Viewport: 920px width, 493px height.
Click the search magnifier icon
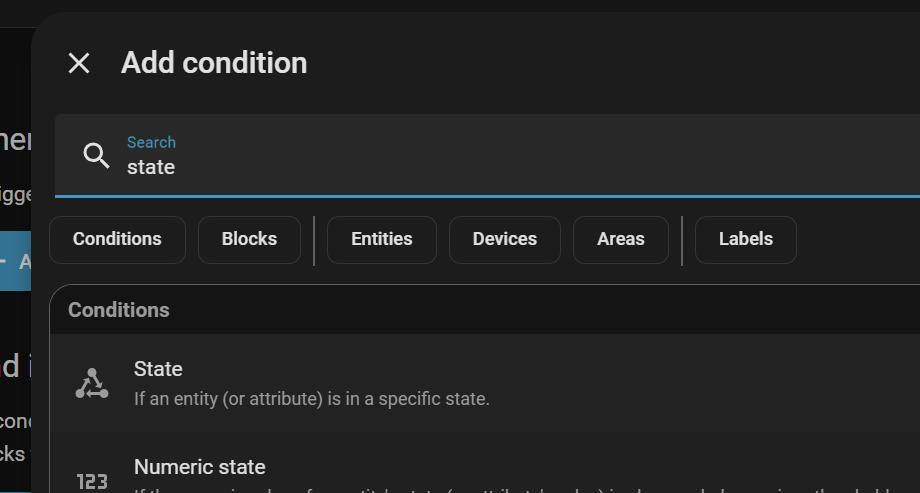96,155
